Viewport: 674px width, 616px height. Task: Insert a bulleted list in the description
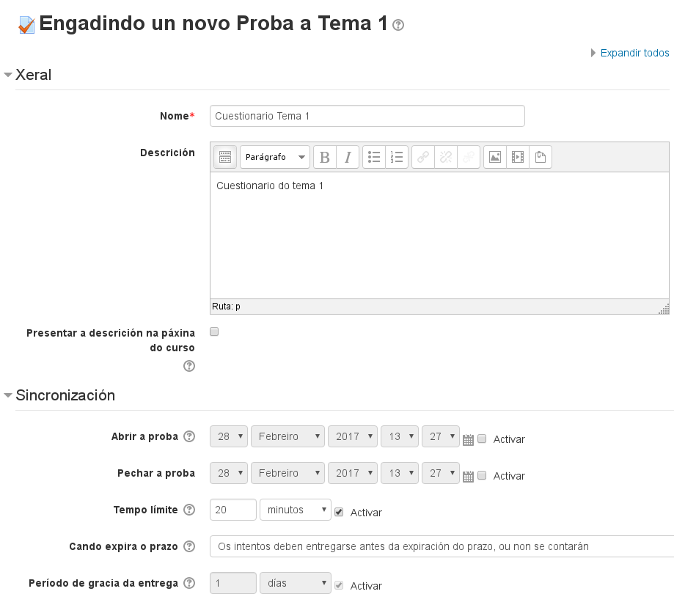(x=374, y=156)
